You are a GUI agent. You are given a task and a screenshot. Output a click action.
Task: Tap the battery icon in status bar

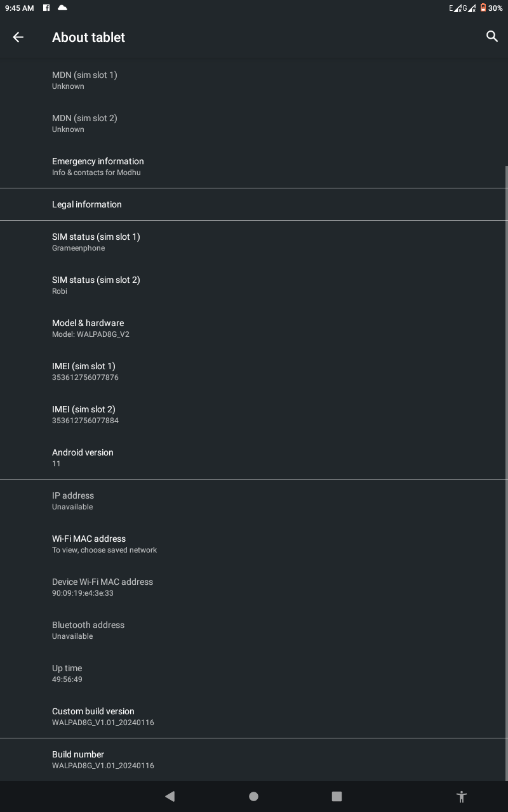point(483,8)
